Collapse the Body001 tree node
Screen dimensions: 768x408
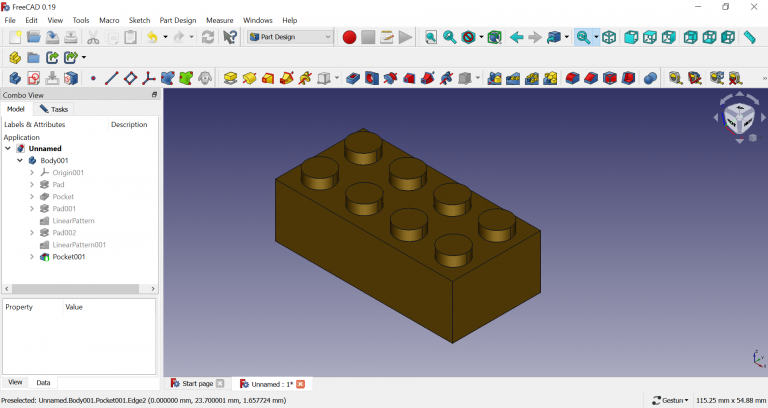click(x=20, y=160)
